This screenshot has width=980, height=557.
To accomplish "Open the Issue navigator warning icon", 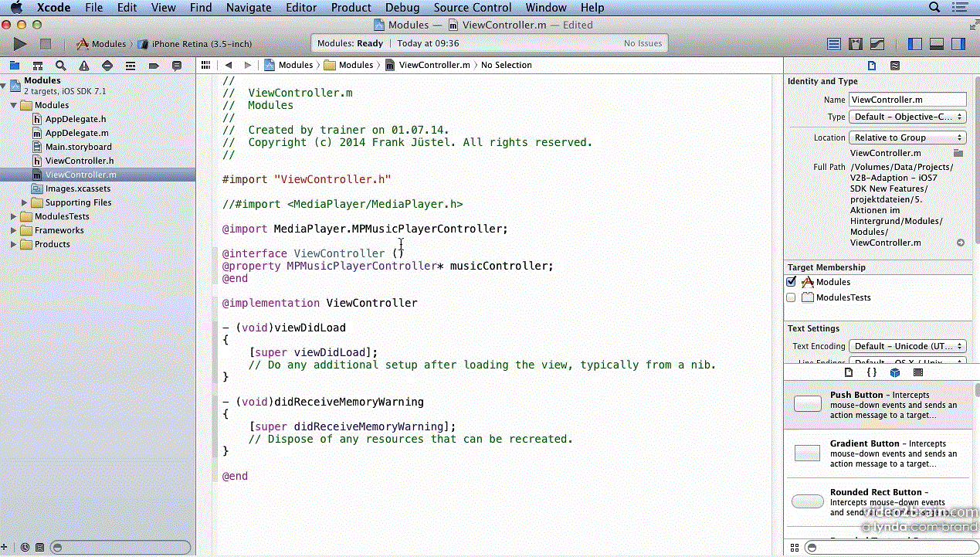I will [84, 66].
